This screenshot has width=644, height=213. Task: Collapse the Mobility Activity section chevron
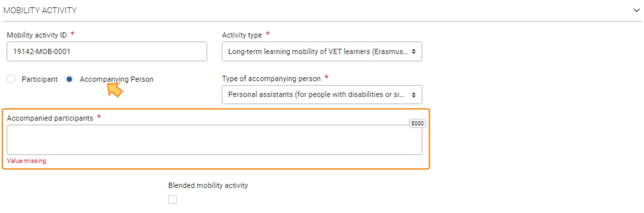(x=636, y=10)
